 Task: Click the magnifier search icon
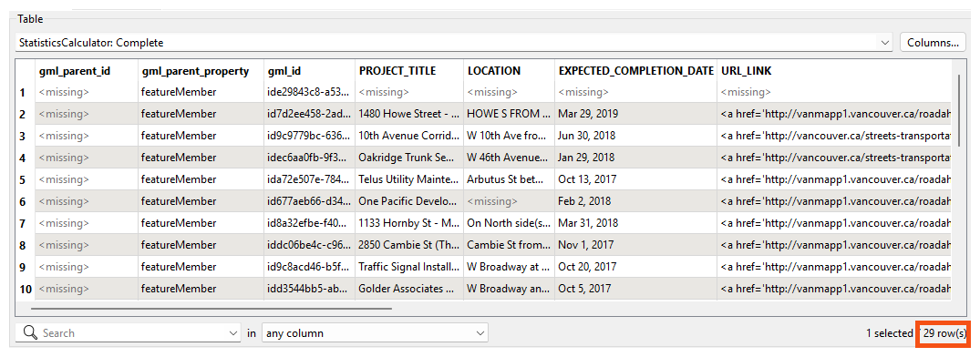coord(30,333)
